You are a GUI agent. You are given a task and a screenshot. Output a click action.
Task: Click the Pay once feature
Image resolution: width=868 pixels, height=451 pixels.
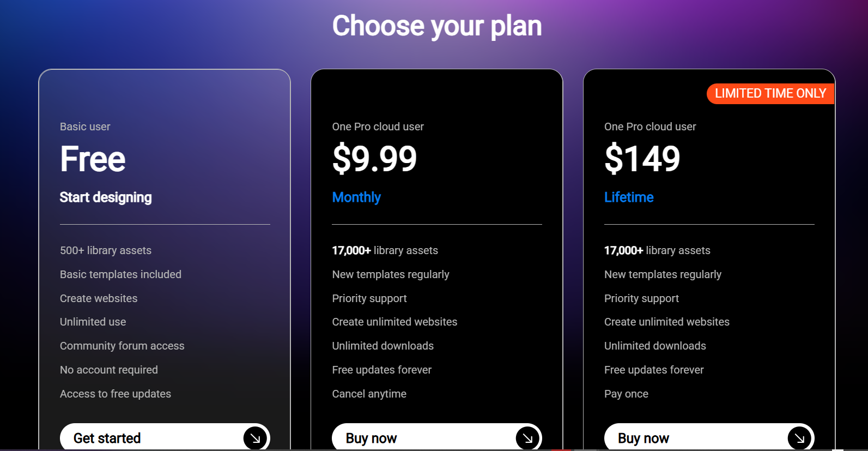pos(626,394)
